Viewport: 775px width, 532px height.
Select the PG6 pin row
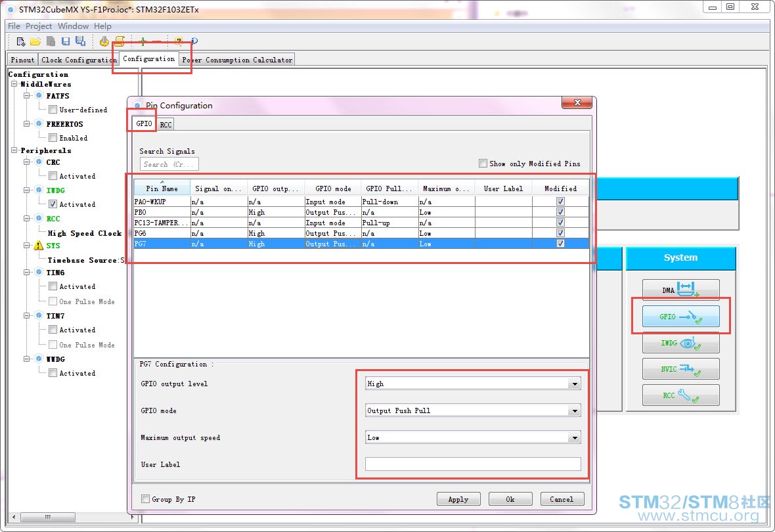(x=361, y=233)
